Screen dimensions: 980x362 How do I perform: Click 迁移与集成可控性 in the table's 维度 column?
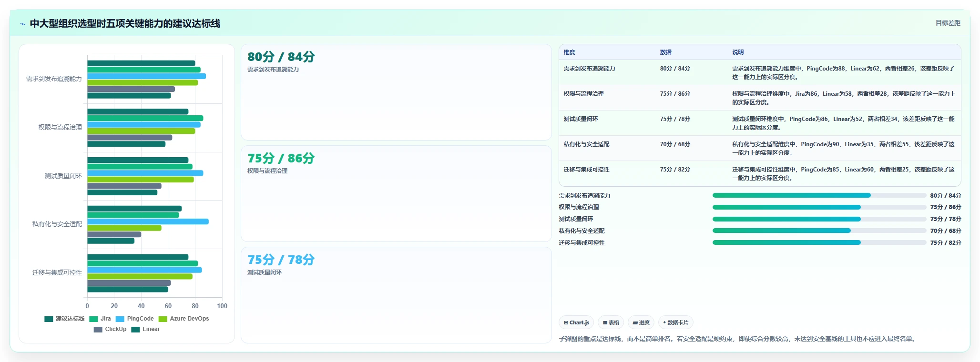tap(586, 170)
